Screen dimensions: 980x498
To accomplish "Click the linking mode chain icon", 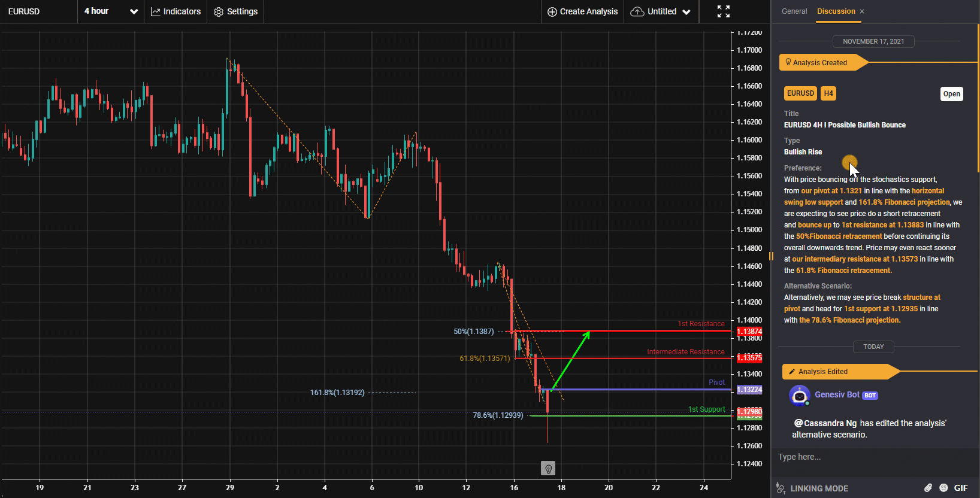I will [x=781, y=488].
